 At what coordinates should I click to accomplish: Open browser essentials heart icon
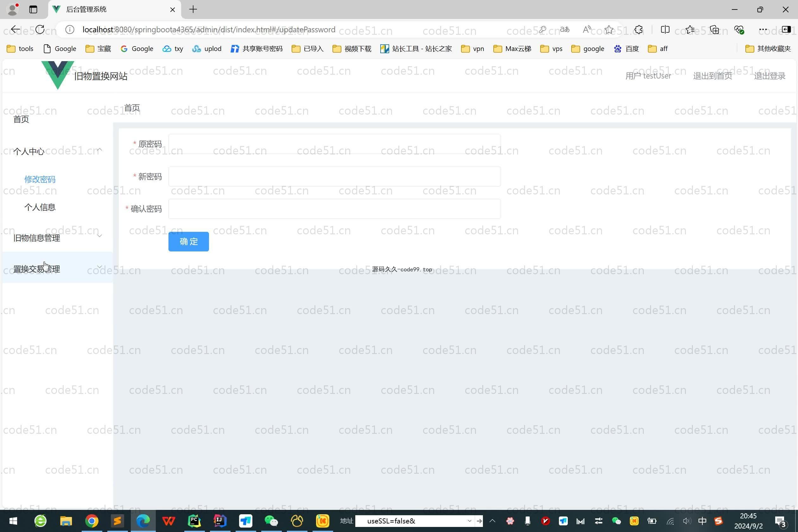[x=739, y=29]
